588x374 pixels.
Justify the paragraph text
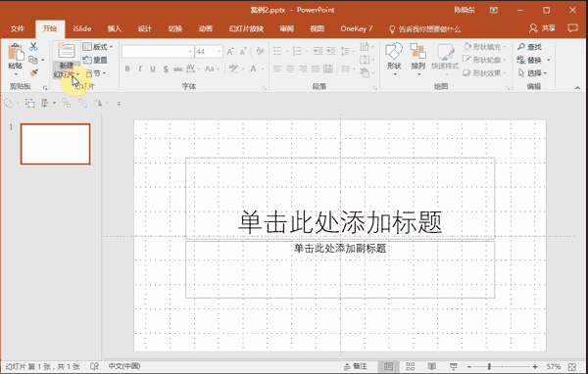point(316,69)
